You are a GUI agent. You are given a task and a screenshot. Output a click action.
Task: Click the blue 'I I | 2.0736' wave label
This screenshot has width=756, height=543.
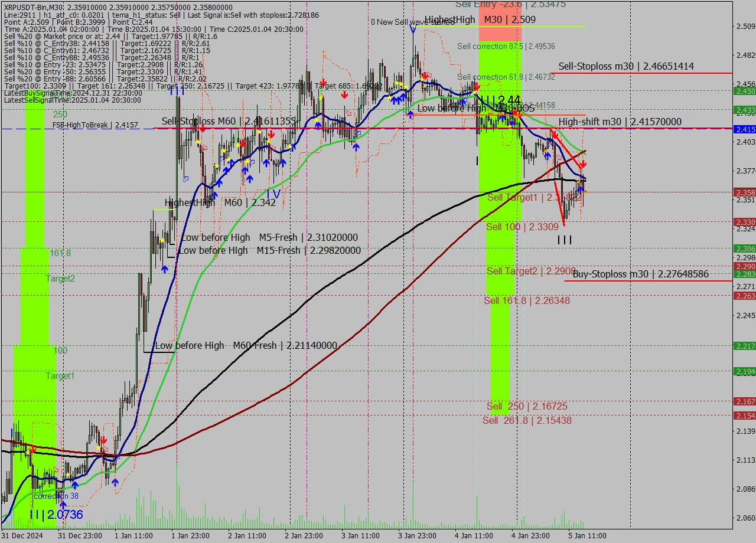click(x=57, y=515)
